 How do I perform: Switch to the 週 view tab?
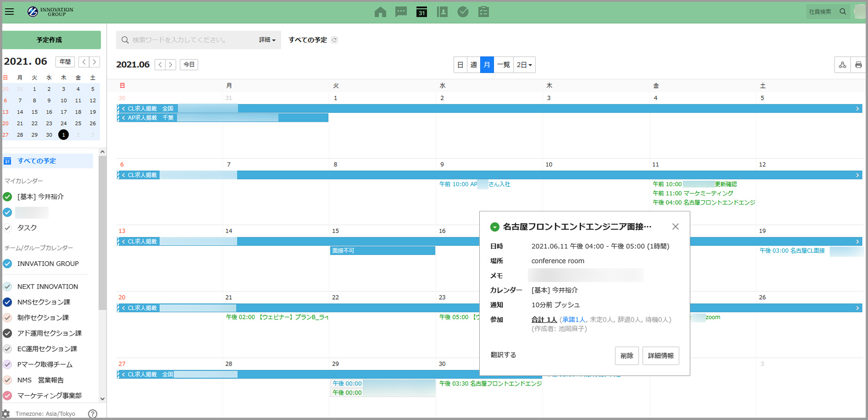coord(473,65)
